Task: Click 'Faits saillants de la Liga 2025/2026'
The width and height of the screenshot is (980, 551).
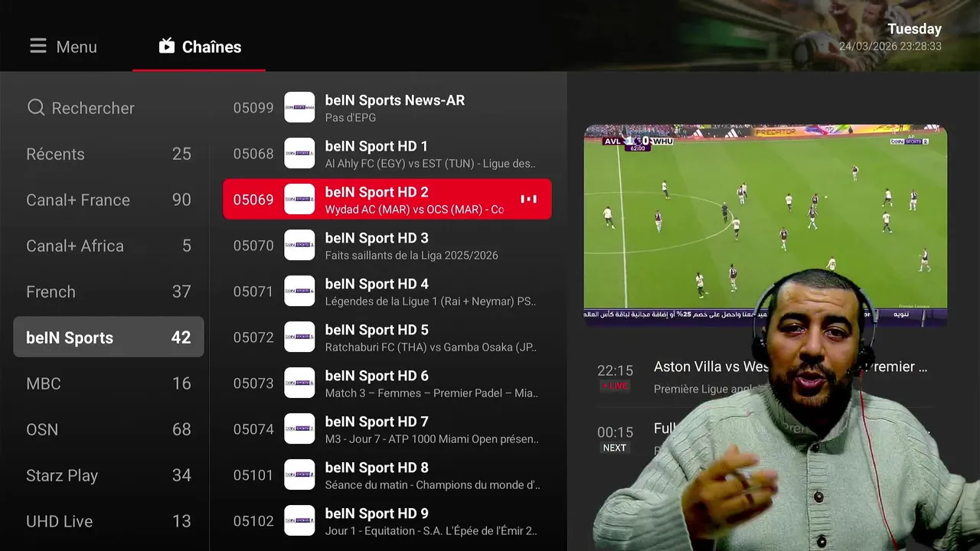Action: click(x=411, y=256)
